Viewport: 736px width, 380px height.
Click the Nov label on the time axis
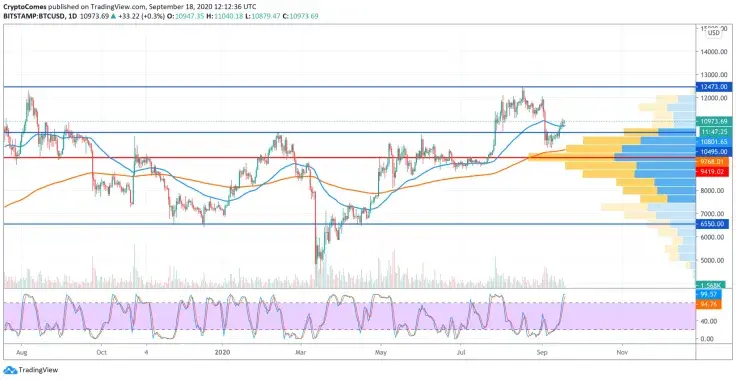pyautogui.click(x=622, y=351)
